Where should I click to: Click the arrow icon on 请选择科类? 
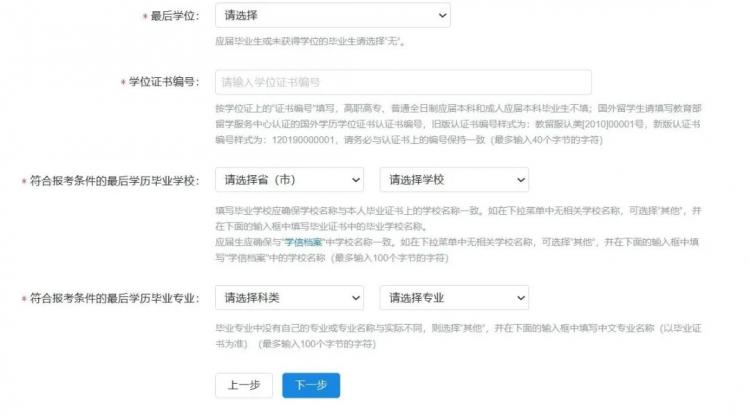pos(355,298)
